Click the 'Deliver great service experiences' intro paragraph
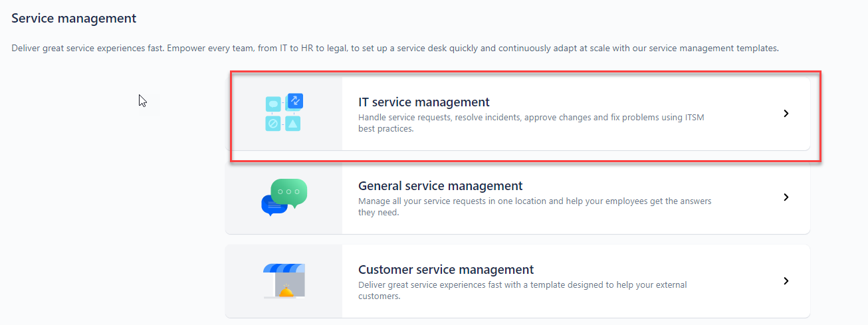The height and width of the screenshot is (325, 868). [x=395, y=49]
